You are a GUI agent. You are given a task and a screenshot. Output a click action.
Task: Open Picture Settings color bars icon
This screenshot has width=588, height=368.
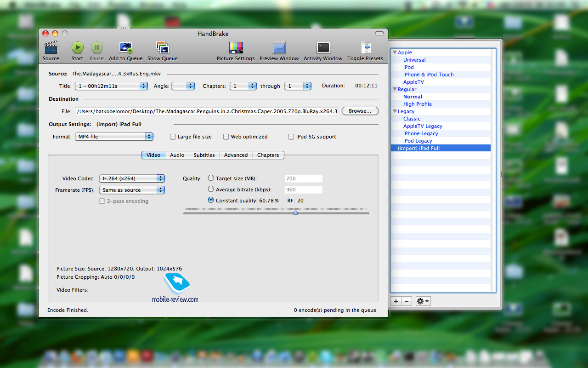click(x=236, y=48)
